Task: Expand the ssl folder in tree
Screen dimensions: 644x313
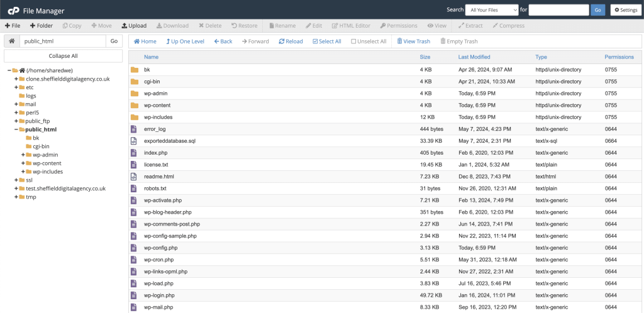Action: click(x=16, y=180)
